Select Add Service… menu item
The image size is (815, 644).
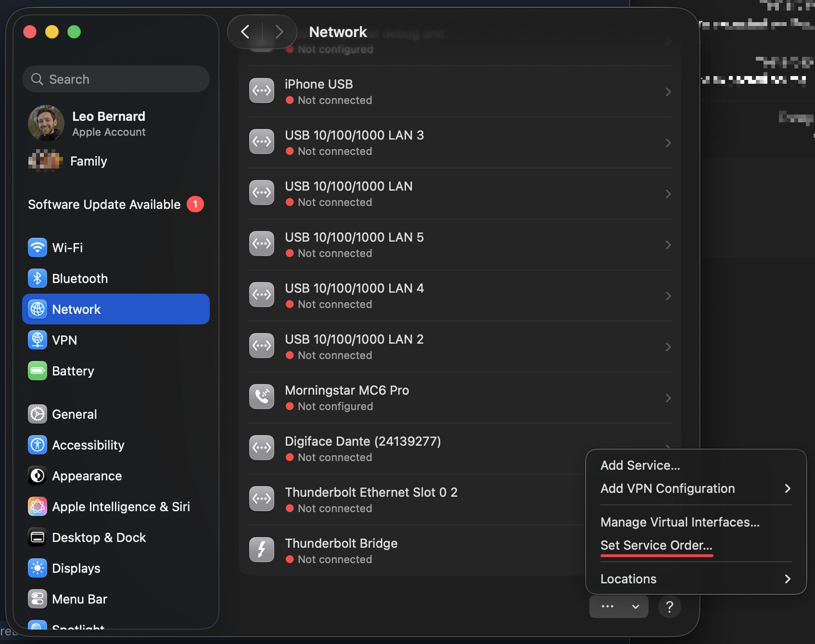click(640, 465)
